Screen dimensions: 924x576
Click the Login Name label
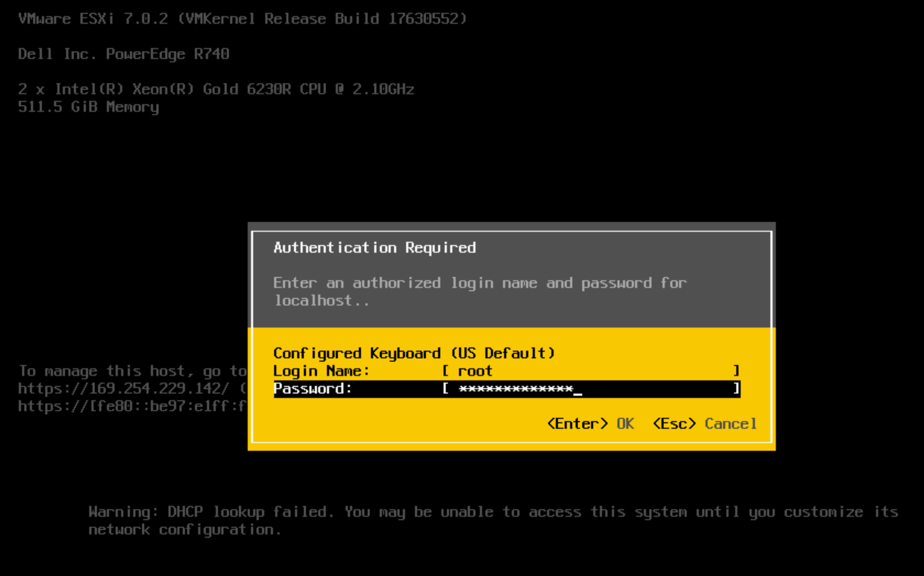pos(322,371)
